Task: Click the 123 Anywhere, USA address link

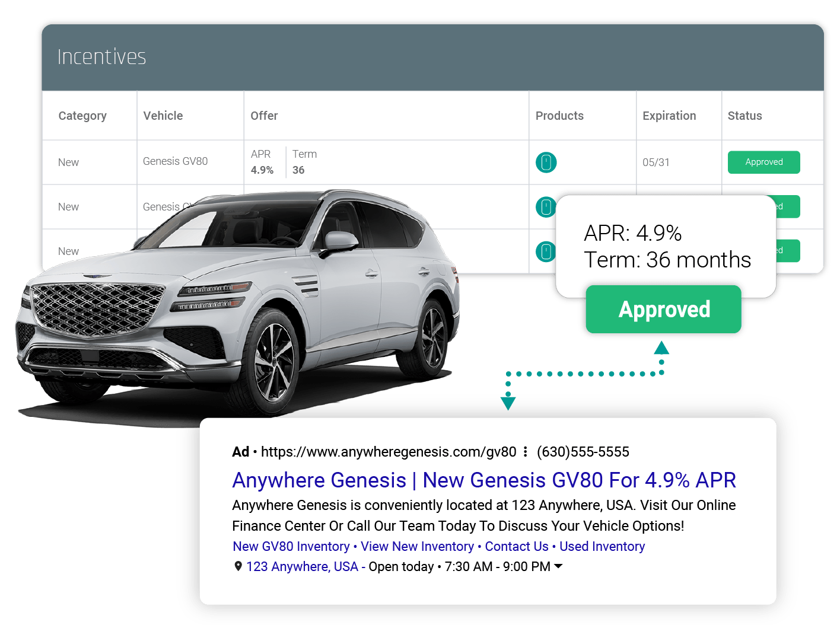Action: 302,566
